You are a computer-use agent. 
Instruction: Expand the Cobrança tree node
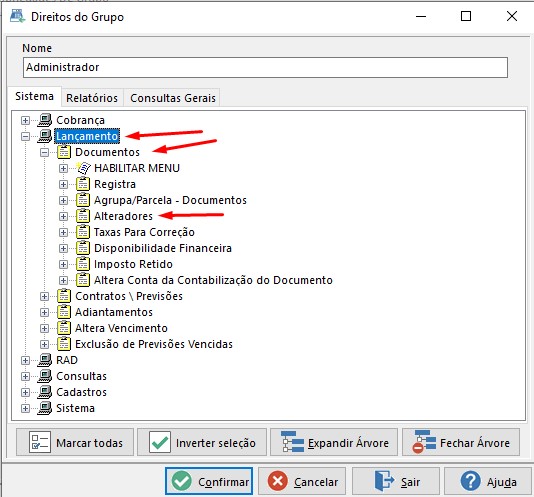[25, 121]
